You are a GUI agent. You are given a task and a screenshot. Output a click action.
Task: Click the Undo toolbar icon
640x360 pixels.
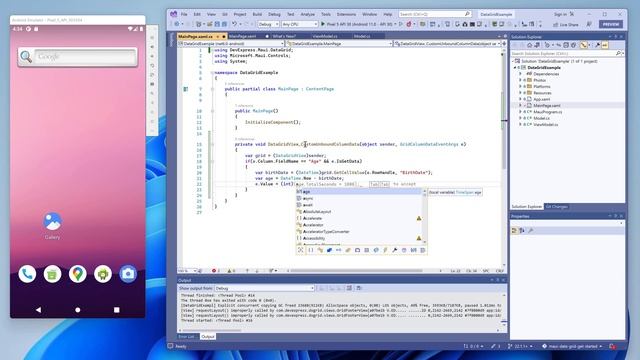click(x=235, y=24)
